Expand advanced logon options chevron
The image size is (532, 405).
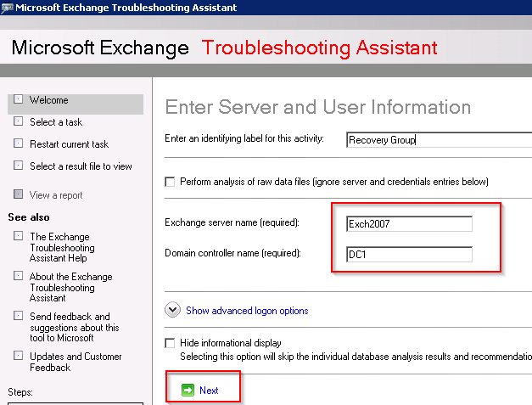coord(173,310)
